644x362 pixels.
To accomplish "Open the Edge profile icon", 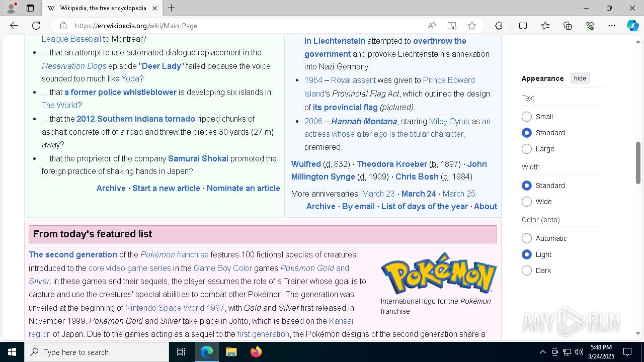I will (11, 8).
